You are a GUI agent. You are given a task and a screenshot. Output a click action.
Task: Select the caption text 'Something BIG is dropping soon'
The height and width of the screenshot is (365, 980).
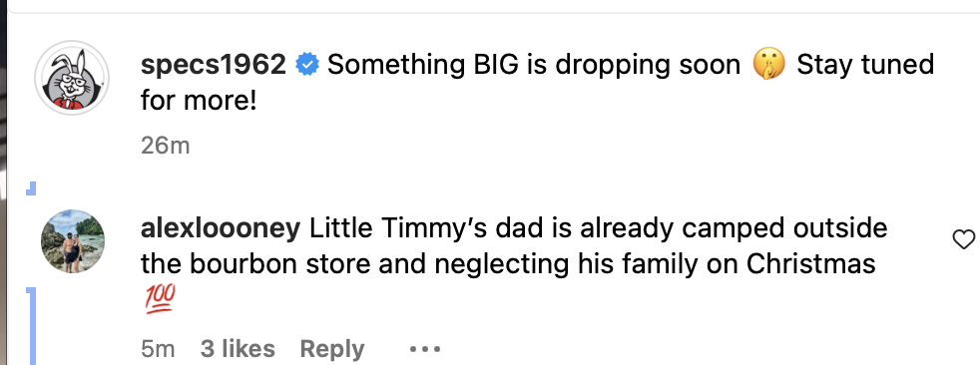click(534, 66)
